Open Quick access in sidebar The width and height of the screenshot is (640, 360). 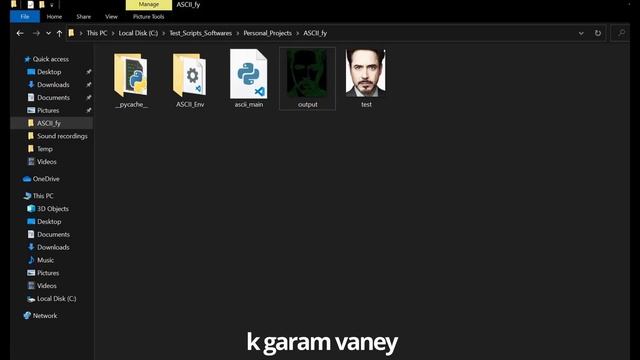51,59
